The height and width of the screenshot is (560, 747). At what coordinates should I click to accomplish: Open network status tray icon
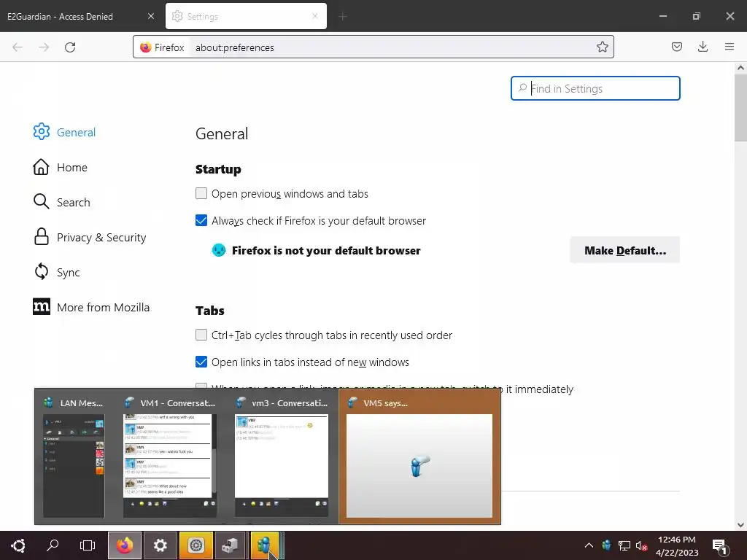point(624,545)
